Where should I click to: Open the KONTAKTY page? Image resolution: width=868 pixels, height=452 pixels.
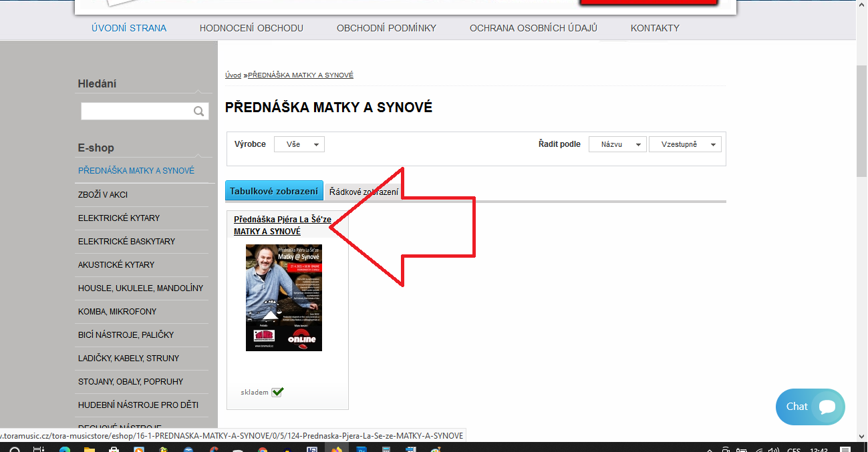[655, 28]
